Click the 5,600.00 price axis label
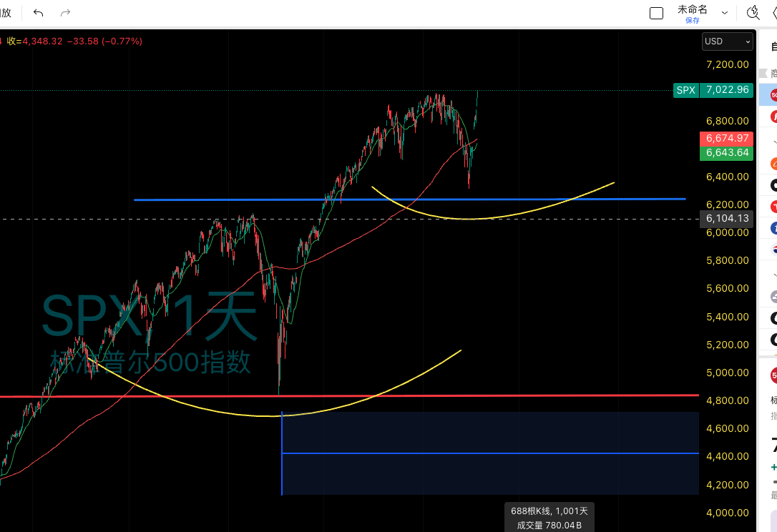 pos(727,288)
